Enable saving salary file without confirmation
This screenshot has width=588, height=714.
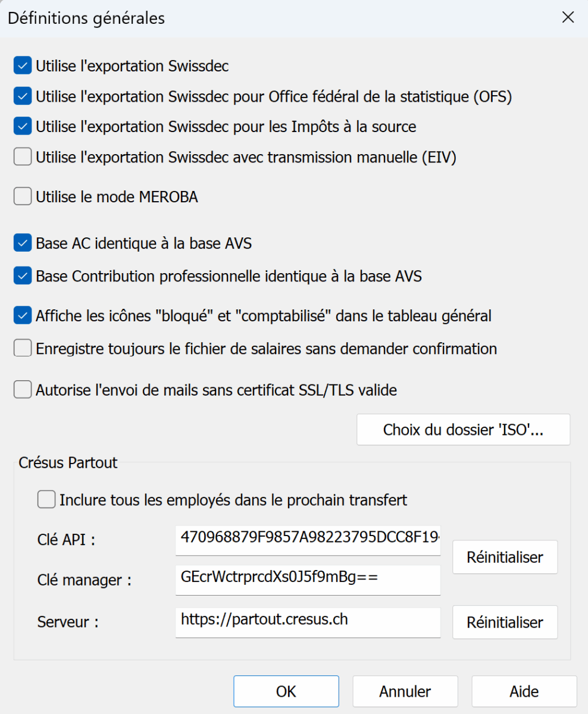point(22,347)
